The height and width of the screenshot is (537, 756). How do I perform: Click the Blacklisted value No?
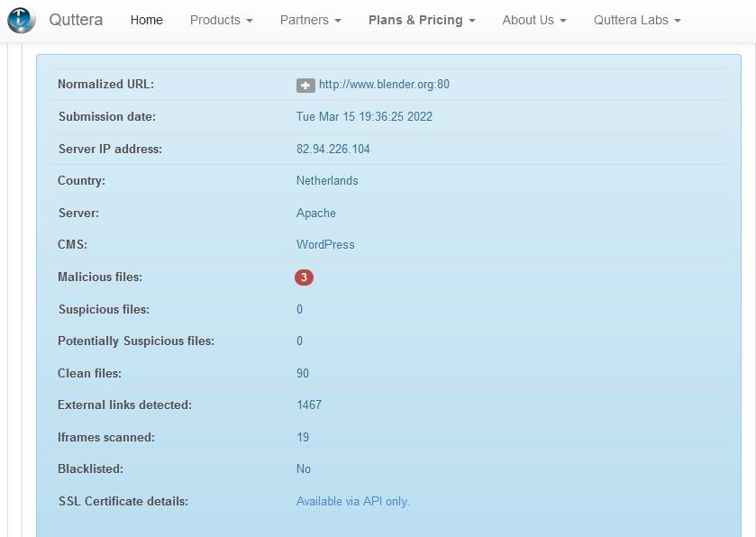[304, 469]
